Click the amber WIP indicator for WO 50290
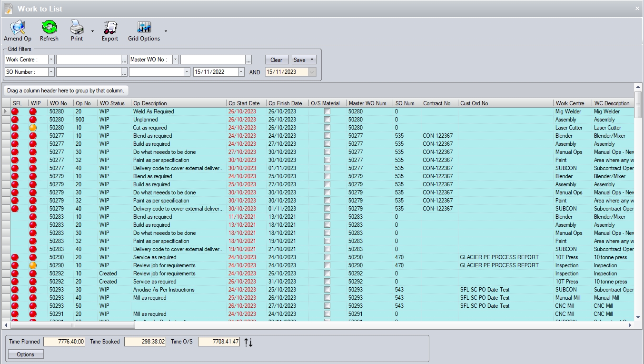Screen dimensions: 644x364 tap(33, 265)
